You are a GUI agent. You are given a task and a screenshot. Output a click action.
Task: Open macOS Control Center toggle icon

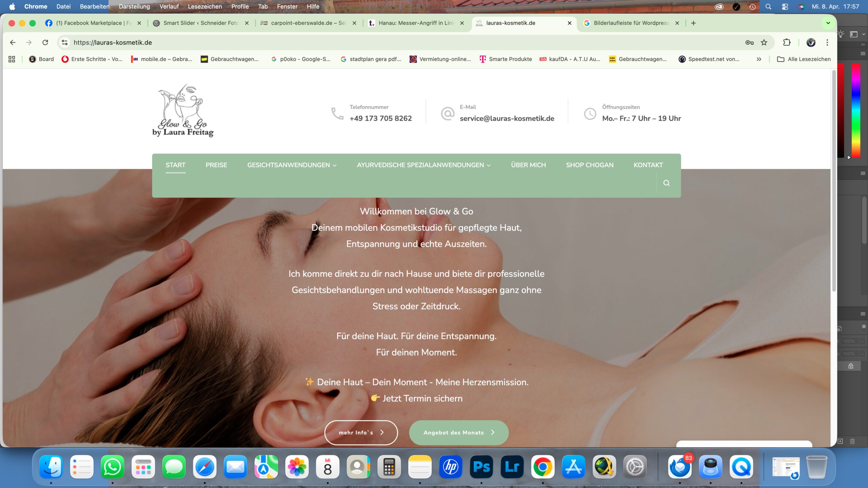(785, 6)
